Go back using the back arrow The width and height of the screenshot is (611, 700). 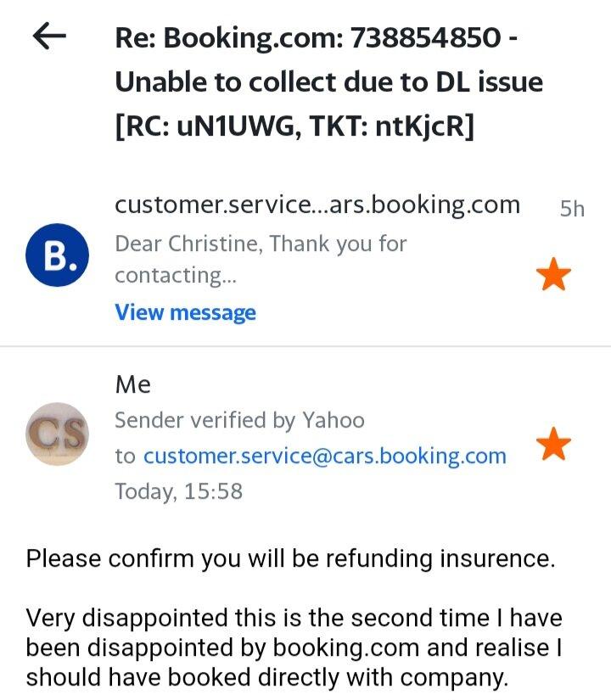(49, 36)
